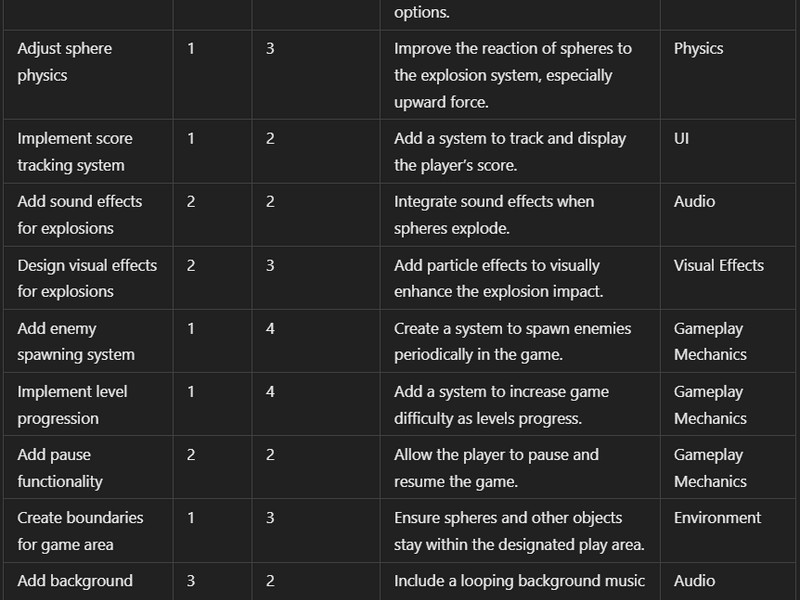Click the upward force sphere reaction description
Screen dimensions: 800x600
coord(513,75)
